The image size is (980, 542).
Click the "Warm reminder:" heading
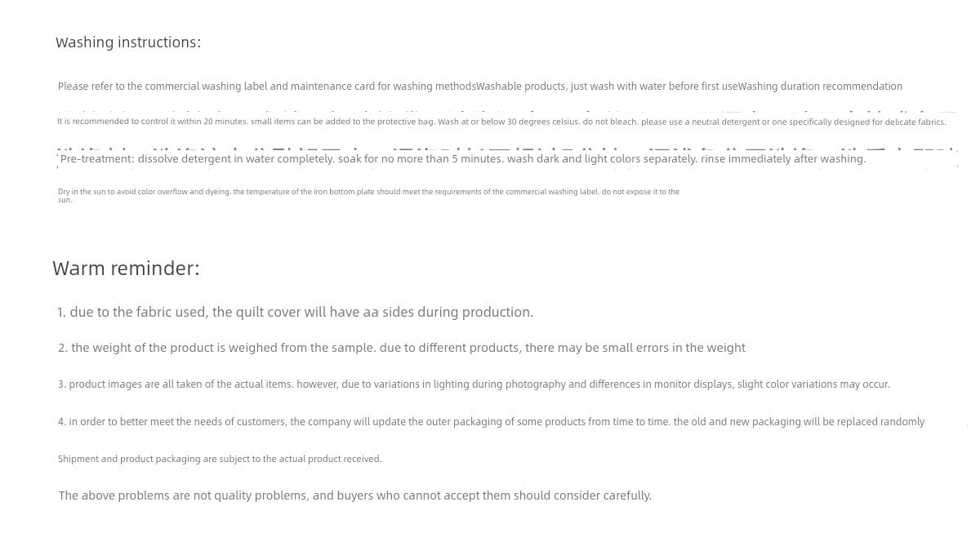[x=126, y=269]
